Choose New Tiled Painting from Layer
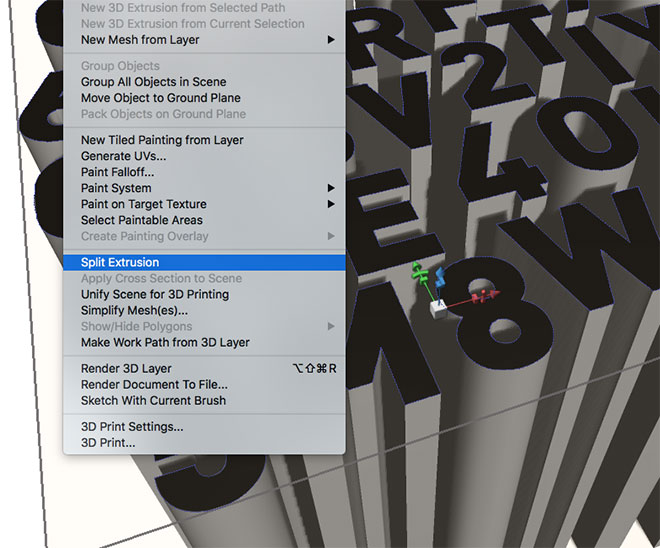This screenshot has width=660, height=548. click(162, 140)
